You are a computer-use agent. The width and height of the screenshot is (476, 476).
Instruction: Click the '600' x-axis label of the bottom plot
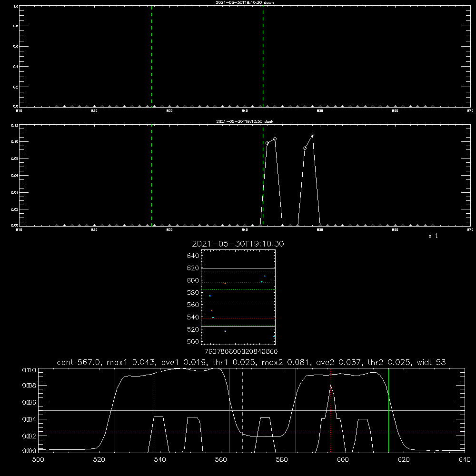(343, 460)
